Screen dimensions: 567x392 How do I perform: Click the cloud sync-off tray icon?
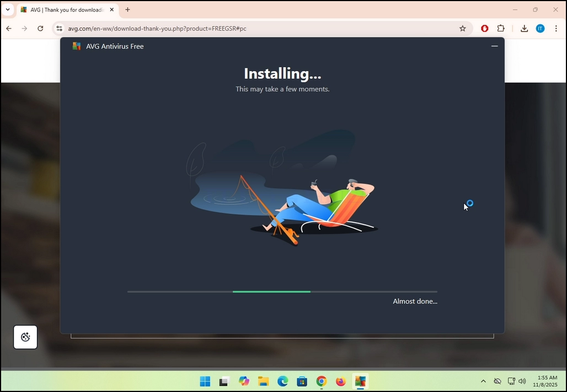(x=498, y=381)
